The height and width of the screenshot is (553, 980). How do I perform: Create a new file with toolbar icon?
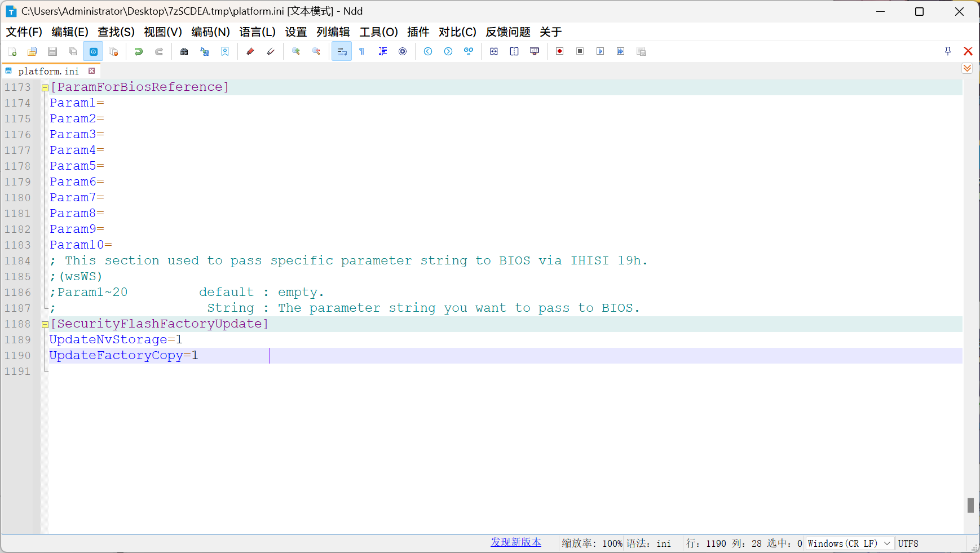click(12, 51)
